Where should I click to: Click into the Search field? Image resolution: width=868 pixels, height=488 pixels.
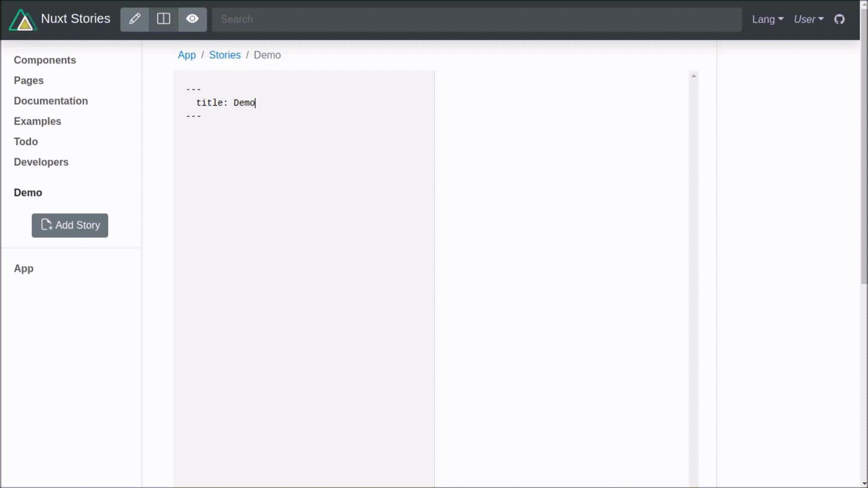[476, 19]
